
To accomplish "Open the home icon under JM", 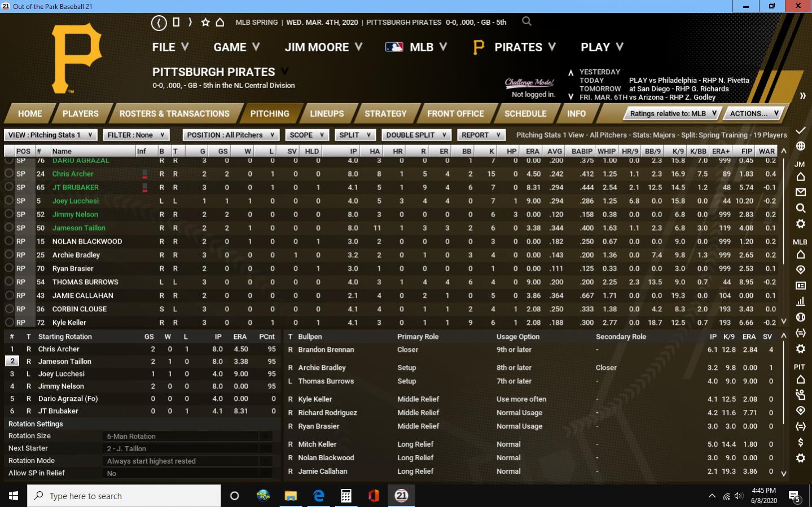I will click(x=800, y=177).
